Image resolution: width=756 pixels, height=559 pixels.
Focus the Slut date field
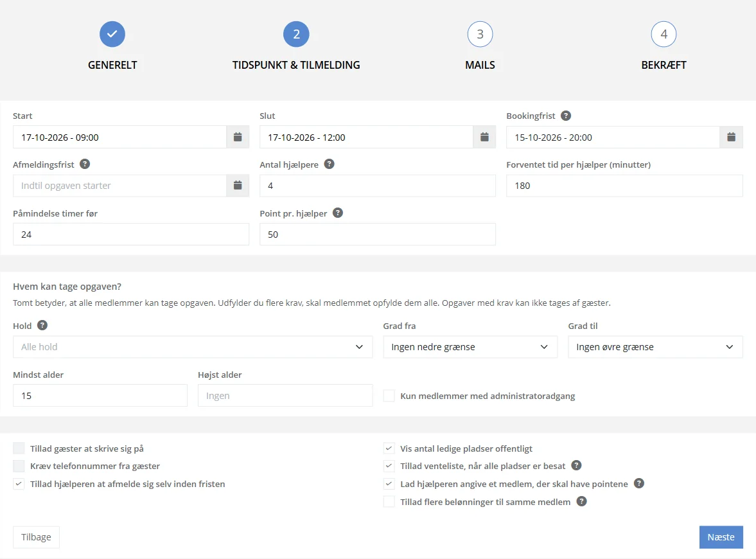366,138
